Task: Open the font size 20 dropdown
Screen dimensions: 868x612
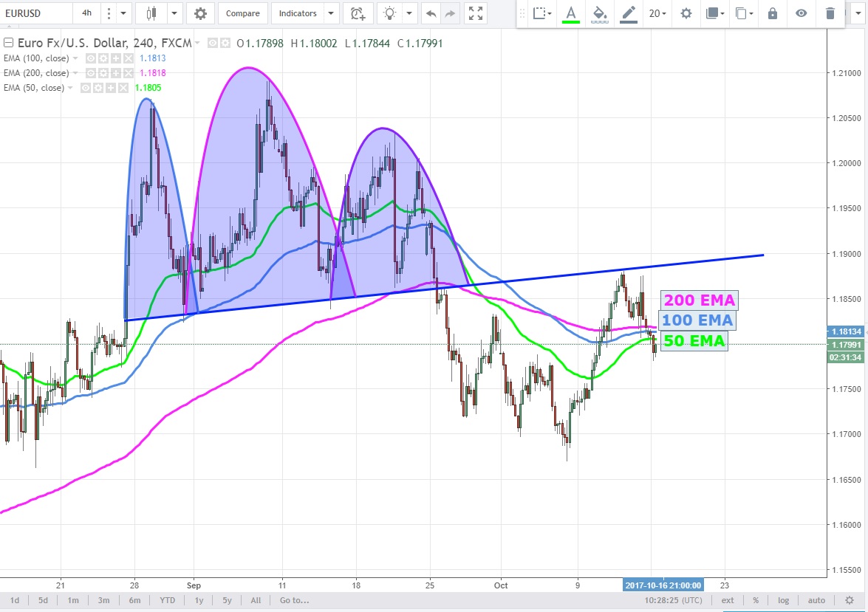Action: pos(657,13)
